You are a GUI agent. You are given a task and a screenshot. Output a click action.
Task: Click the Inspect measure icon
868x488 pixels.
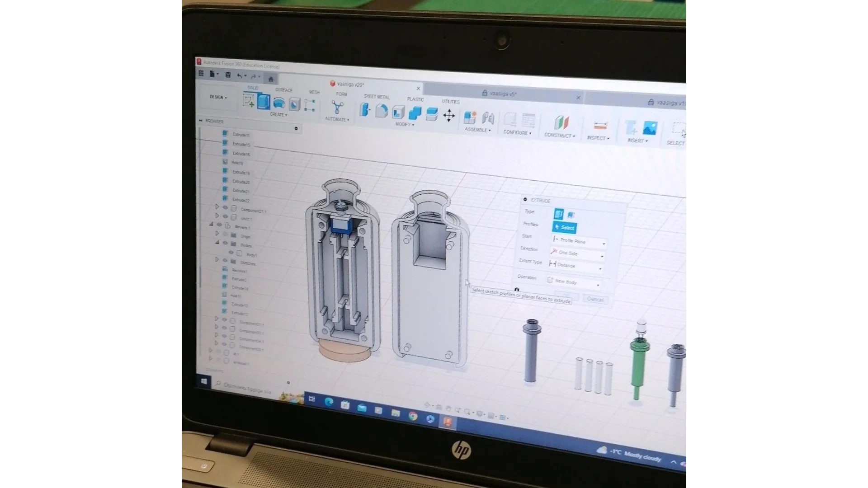click(x=600, y=126)
